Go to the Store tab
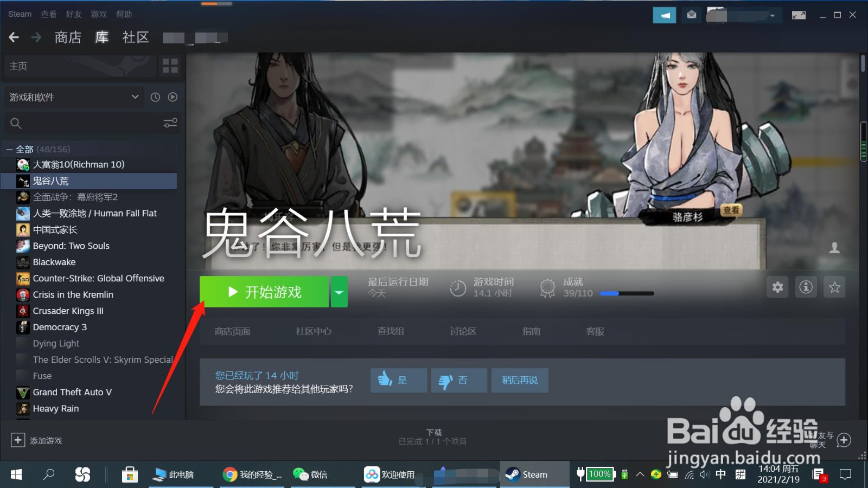The height and width of the screenshot is (488, 868). (68, 37)
